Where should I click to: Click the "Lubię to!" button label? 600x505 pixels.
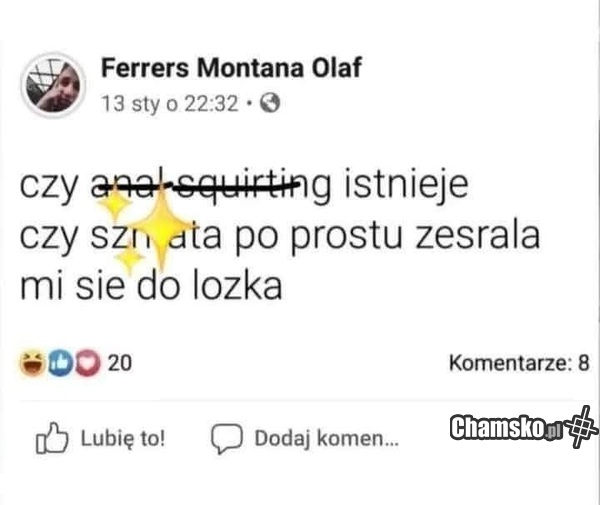[x=123, y=438]
